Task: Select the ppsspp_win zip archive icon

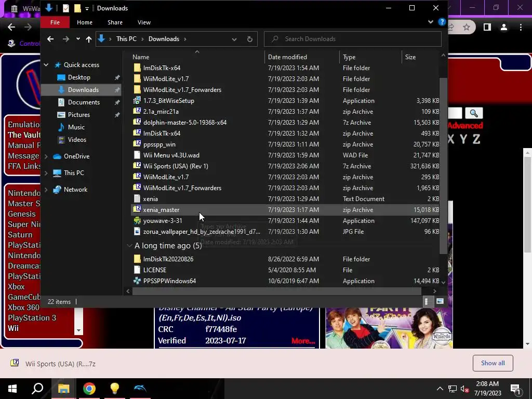Action: click(137, 144)
